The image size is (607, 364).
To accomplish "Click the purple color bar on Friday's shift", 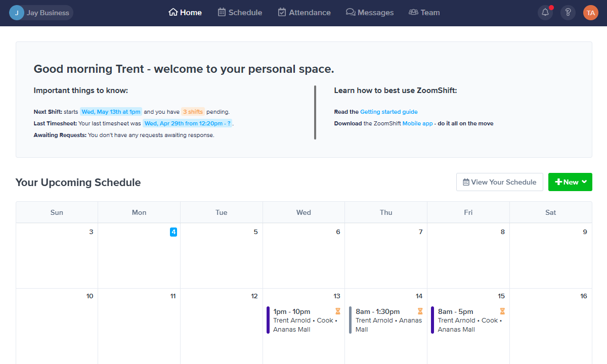I will (432, 320).
